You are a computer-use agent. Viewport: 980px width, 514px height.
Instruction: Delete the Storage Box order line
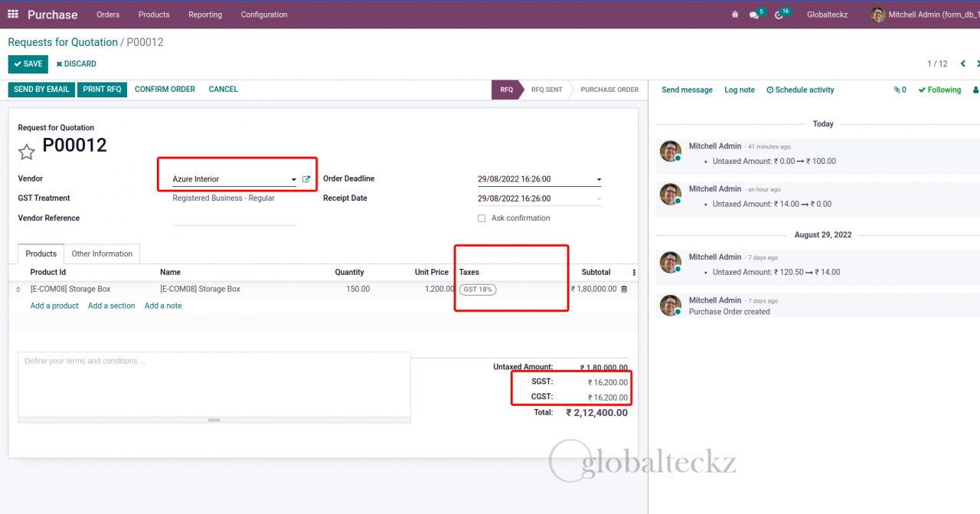tap(624, 290)
